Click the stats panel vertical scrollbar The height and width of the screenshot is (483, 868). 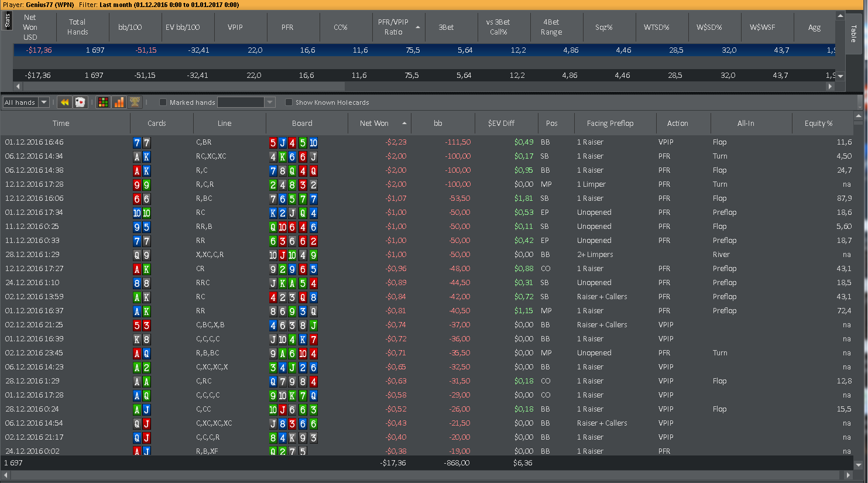pos(840,46)
